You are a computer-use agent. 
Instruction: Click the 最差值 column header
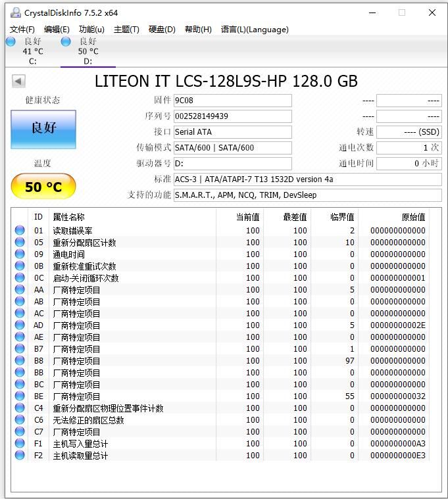pyautogui.click(x=287, y=217)
